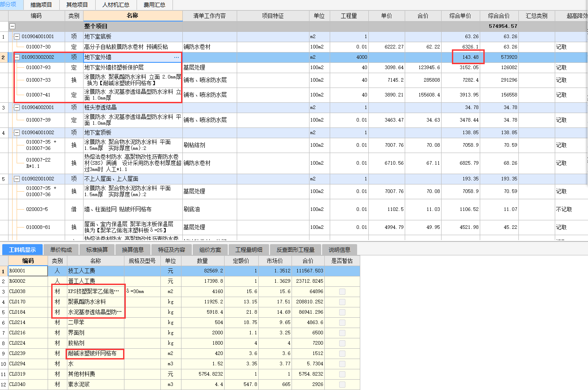The image size is (588, 390).
Task: Tick 是否暂估 checkbox for CL0224 胶粘剂
Action: click(x=342, y=343)
